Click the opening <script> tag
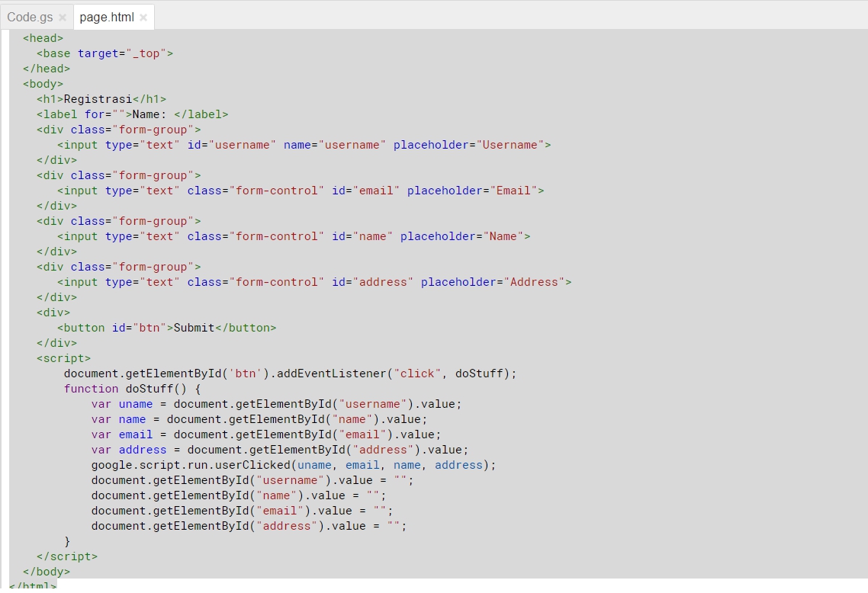The image size is (868, 593). (x=63, y=358)
